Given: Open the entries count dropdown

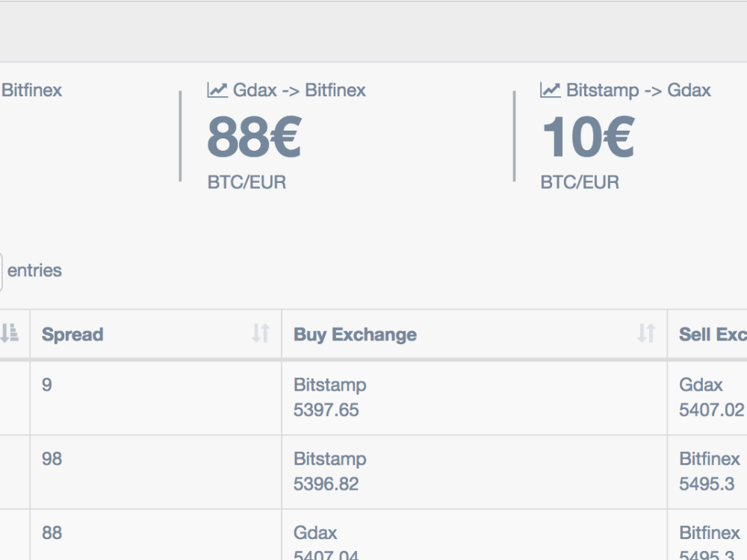Looking at the screenshot, I should tap(1, 272).
